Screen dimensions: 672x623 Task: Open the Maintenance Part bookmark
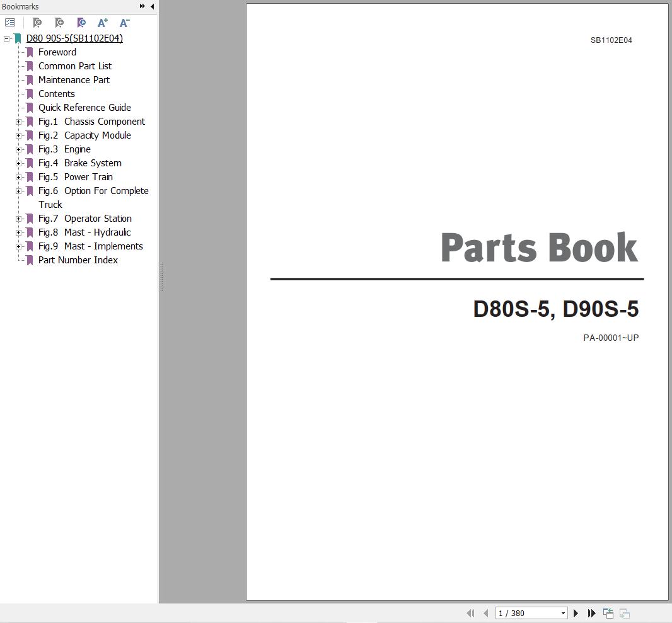point(74,79)
